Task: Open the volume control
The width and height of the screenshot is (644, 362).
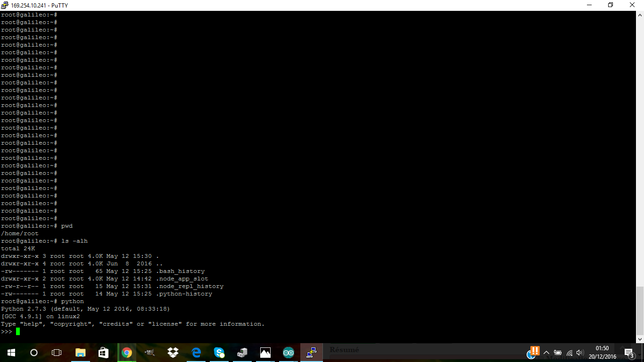Action: tap(580, 353)
